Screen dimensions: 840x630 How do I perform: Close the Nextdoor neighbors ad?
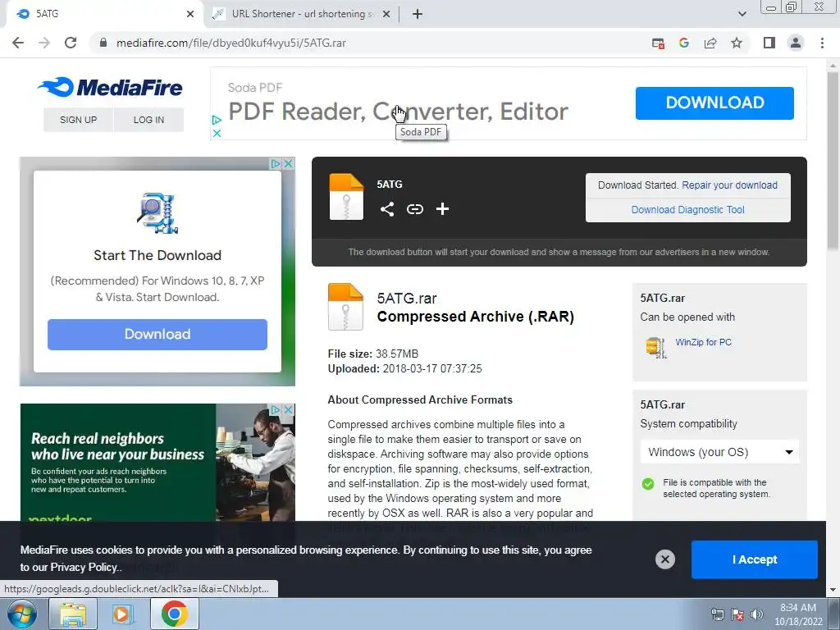(288, 410)
